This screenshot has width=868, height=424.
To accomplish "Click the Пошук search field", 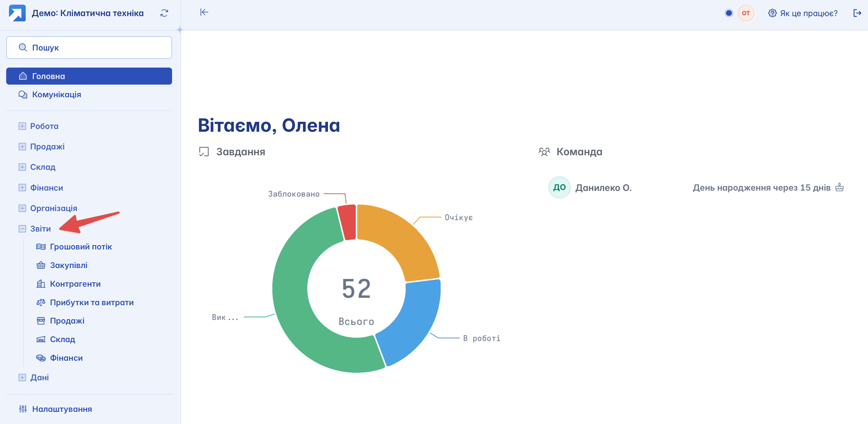I will (x=89, y=47).
